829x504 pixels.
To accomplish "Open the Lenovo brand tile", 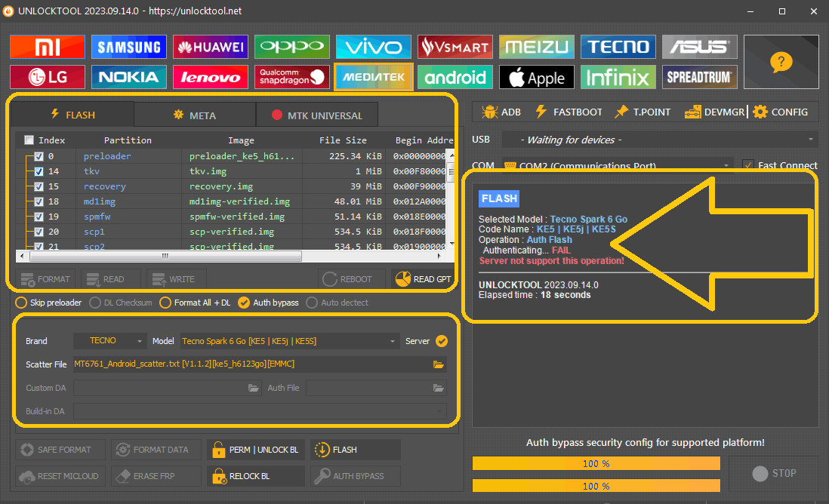I will tap(211, 77).
